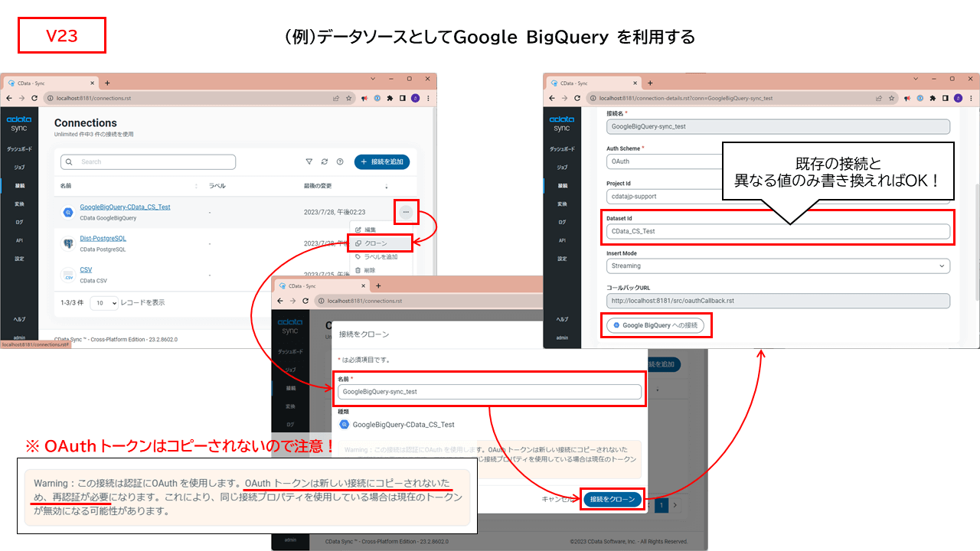Click the 接続を追加 button in Connections window
This screenshot has width=980, height=551.
click(382, 161)
